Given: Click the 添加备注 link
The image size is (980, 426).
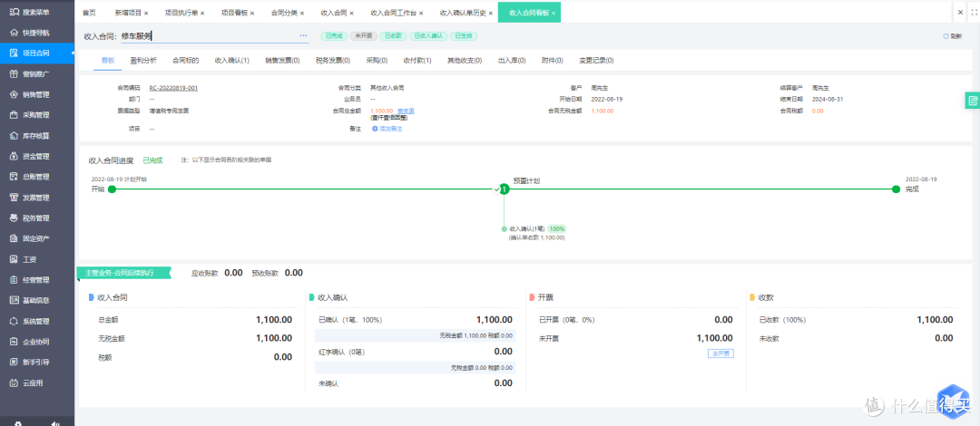Looking at the screenshot, I should pyautogui.click(x=390, y=129).
